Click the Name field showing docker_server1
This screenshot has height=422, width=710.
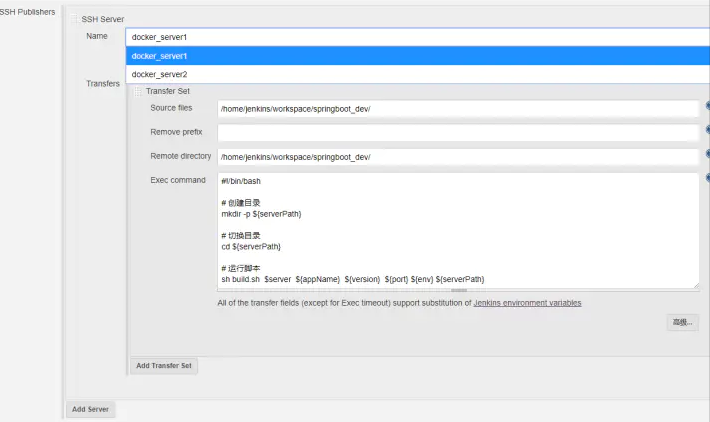pyautogui.click(x=417, y=37)
